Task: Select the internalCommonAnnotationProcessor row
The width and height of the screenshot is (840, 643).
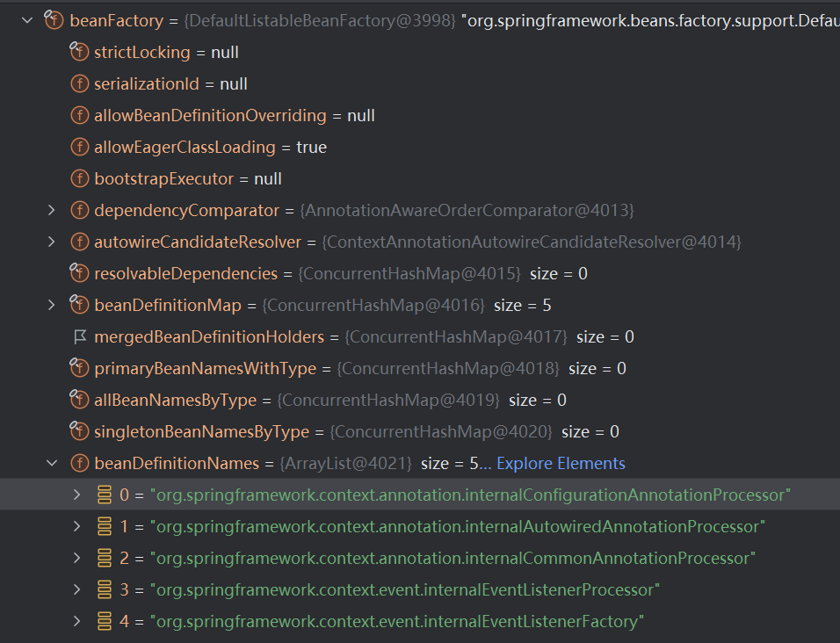Action: (453, 559)
